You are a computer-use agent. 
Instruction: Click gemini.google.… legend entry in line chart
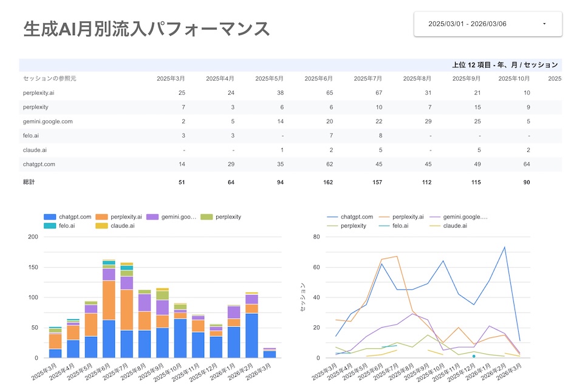pyautogui.click(x=459, y=217)
